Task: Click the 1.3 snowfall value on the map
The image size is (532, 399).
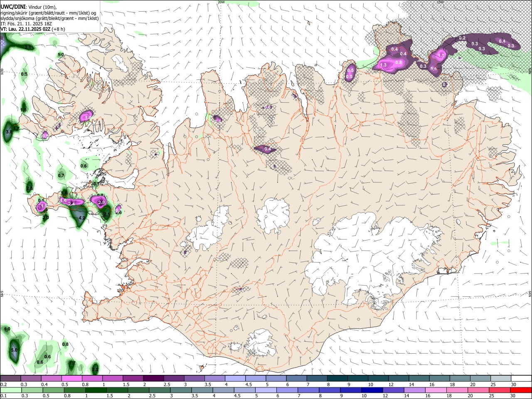Action: 383,65
